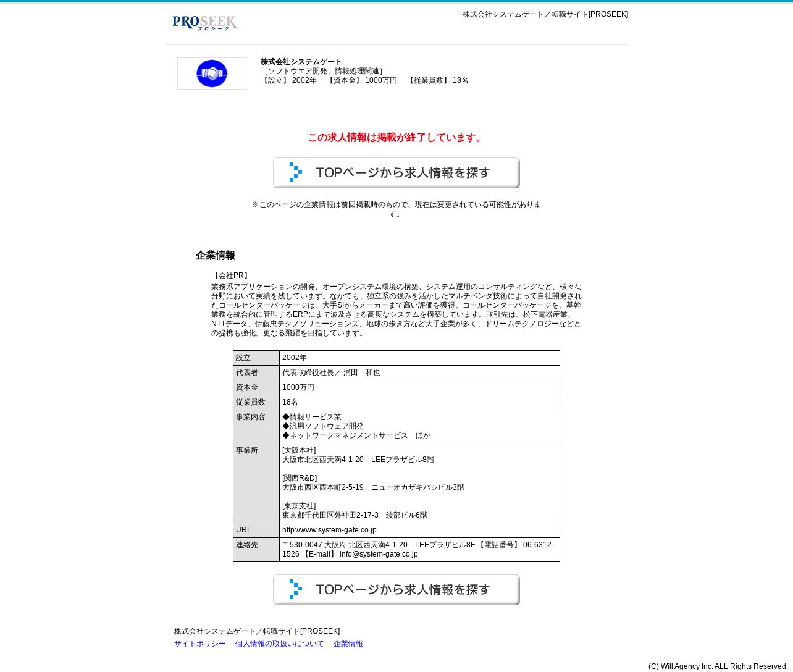Click the 連絡先 table header cell
Viewport: 793px width, 672px height.
pos(256,550)
